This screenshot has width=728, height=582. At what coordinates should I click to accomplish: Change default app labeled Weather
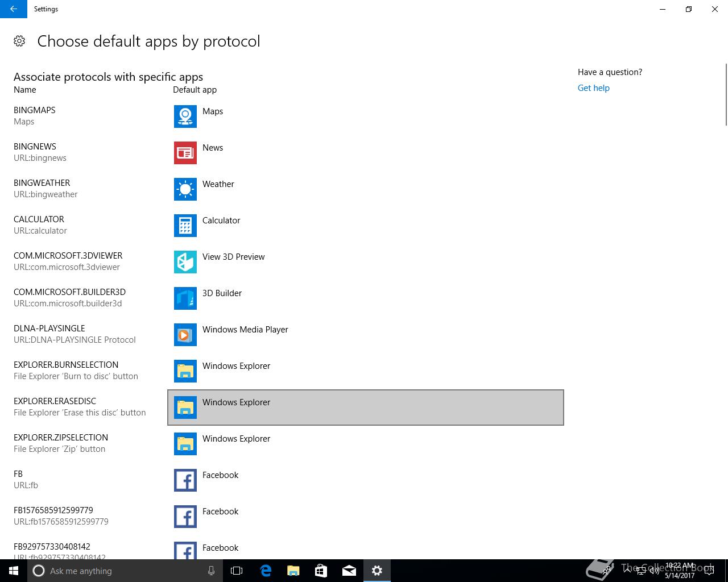[366, 189]
